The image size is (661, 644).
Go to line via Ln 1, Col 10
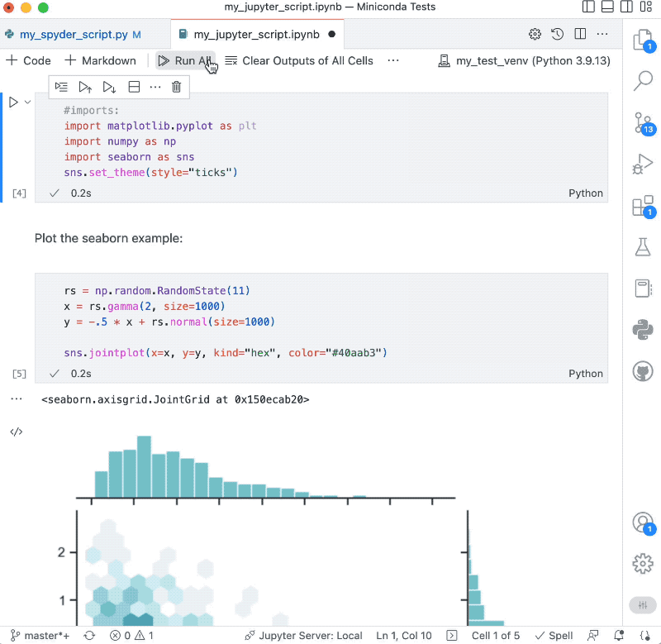coord(404,636)
